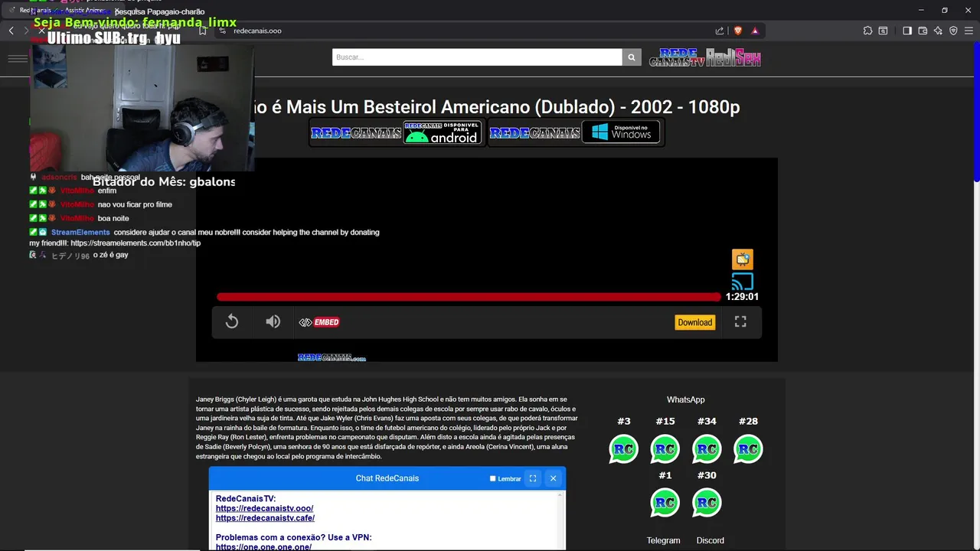Open RedeCanais available for Android banner
The image size is (980, 551).
396,132
